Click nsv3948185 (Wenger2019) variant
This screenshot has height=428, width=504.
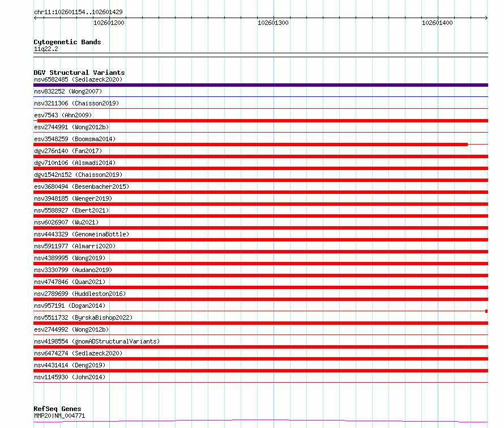point(73,198)
